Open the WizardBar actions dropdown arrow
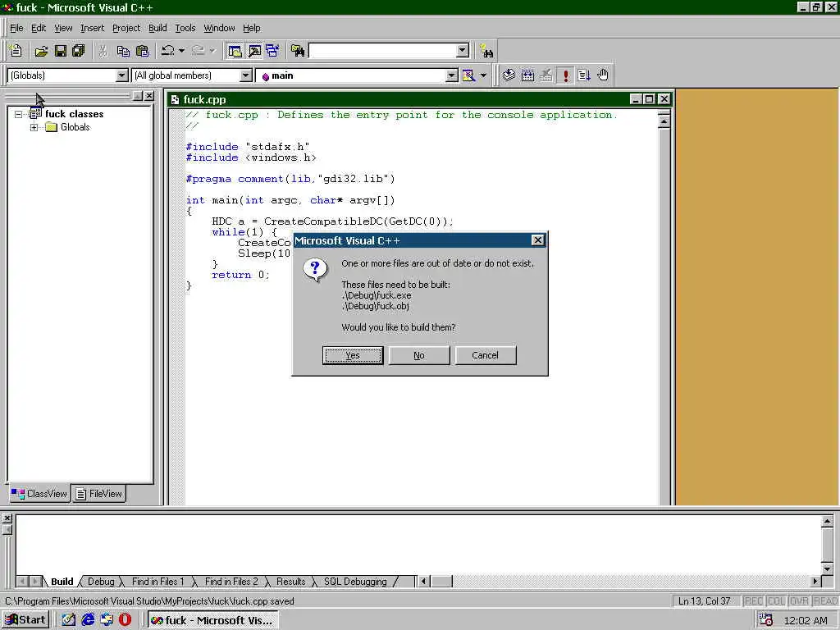The image size is (840, 630). [483, 75]
